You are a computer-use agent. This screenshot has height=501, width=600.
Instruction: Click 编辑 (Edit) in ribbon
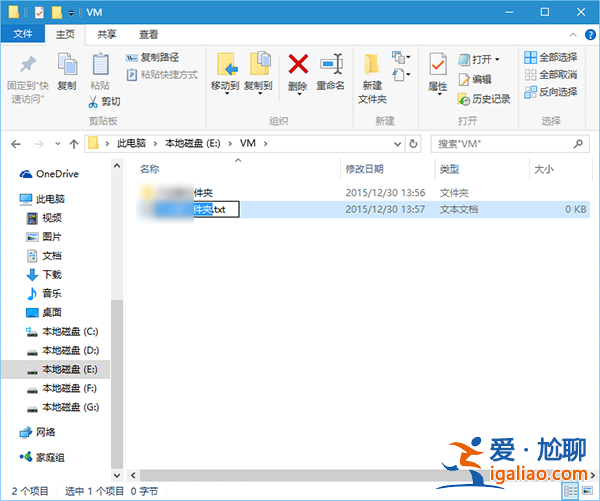point(475,79)
